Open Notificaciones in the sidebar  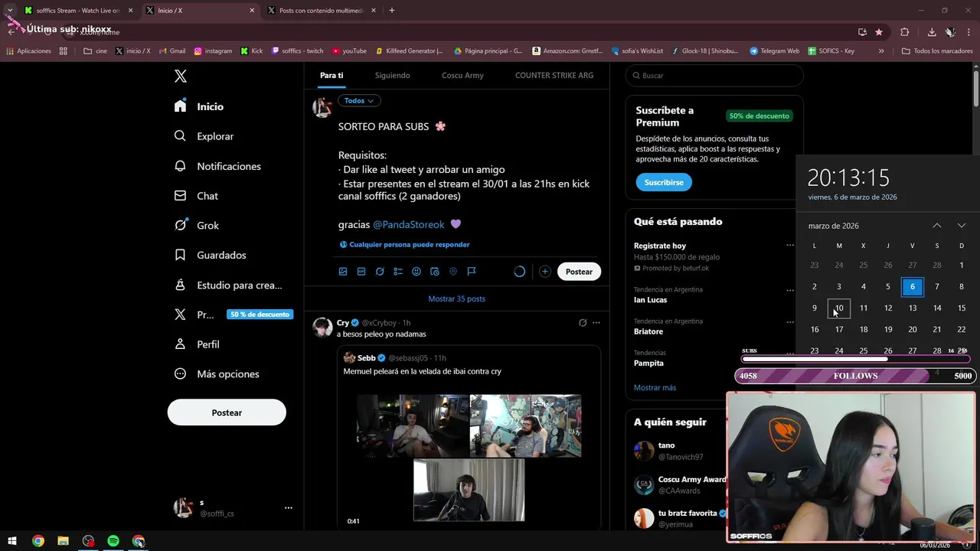pyautogui.click(x=217, y=166)
